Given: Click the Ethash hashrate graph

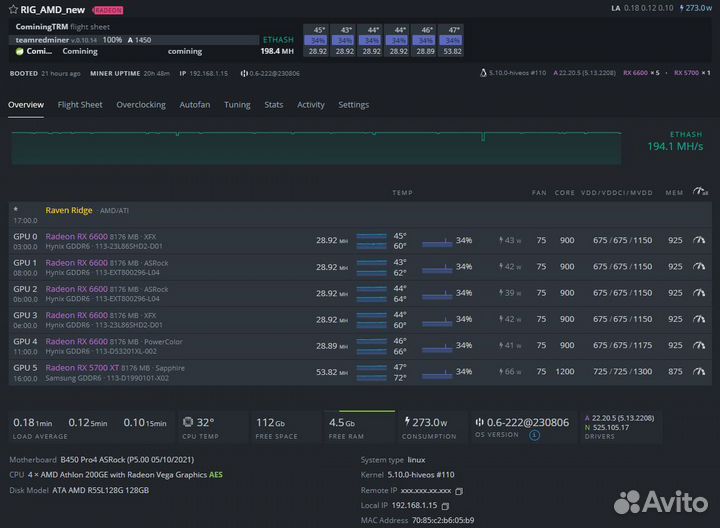Looking at the screenshot, I should [x=315, y=145].
